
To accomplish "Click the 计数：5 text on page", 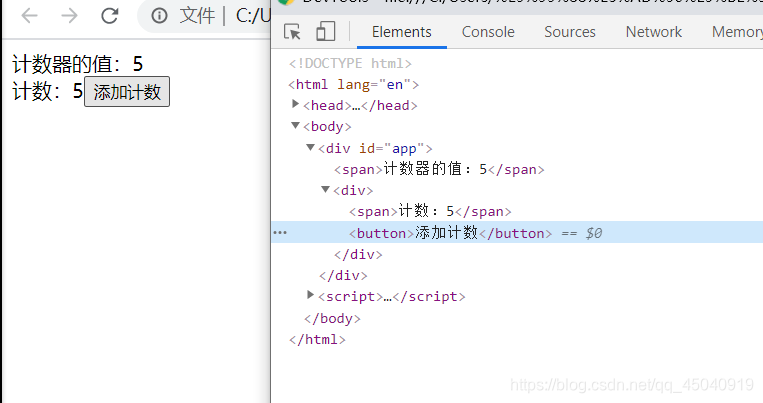I will (48, 91).
